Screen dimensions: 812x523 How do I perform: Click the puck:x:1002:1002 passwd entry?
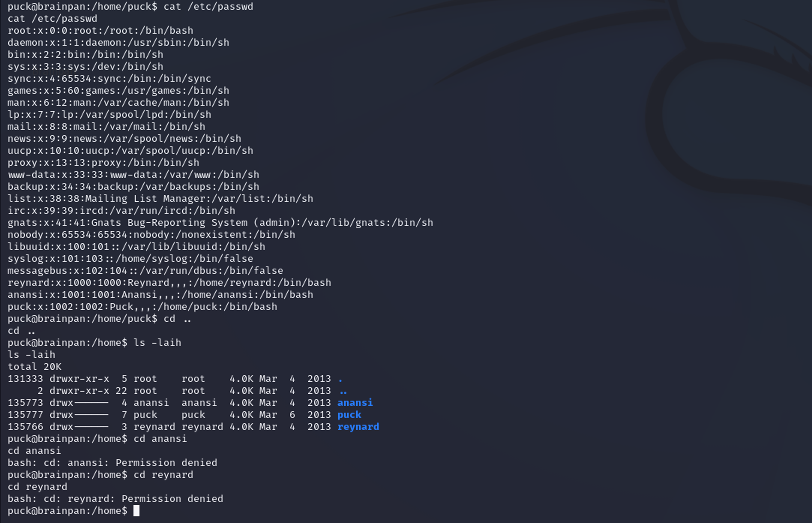142,306
